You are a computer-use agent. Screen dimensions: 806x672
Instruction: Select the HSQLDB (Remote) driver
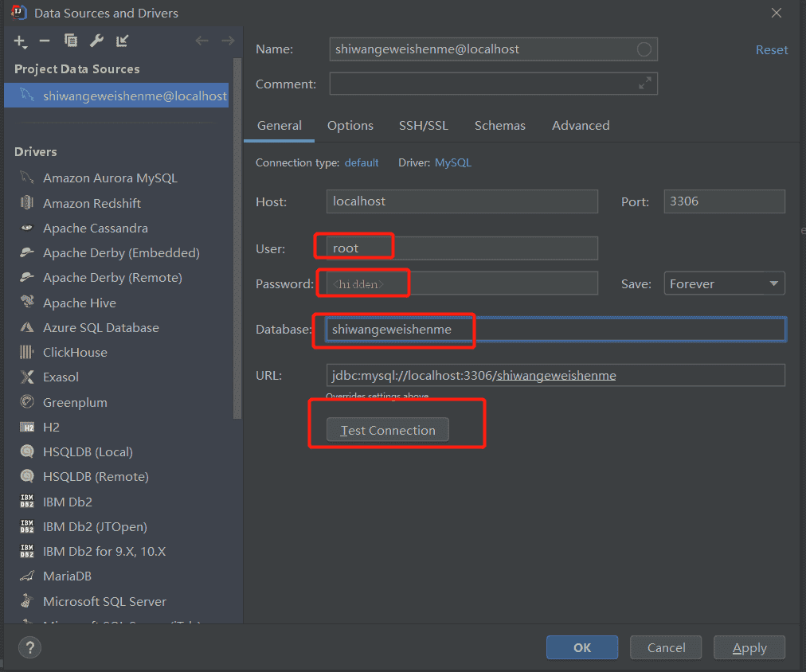pos(96,476)
